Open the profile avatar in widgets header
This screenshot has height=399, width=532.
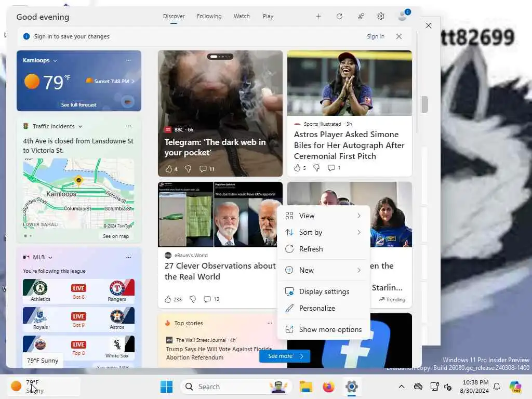tap(403, 15)
